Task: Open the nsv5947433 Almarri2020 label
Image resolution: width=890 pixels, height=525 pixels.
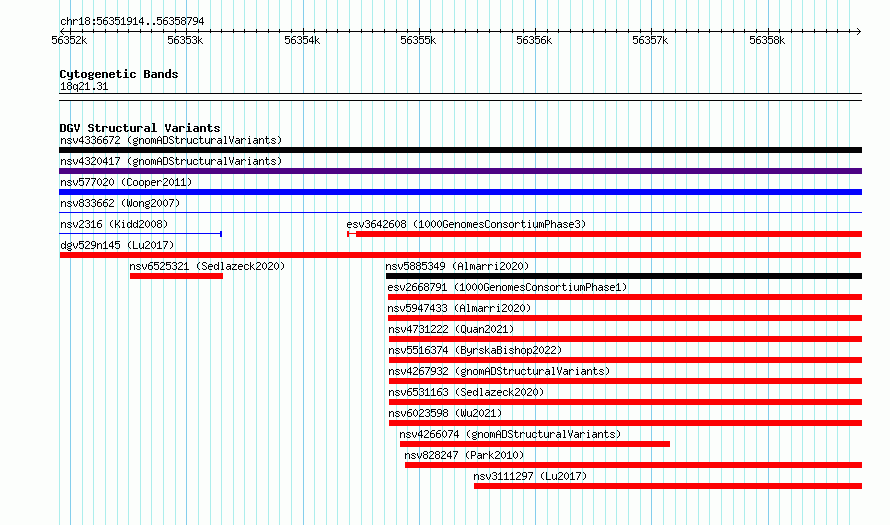Action: tap(459, 308)
